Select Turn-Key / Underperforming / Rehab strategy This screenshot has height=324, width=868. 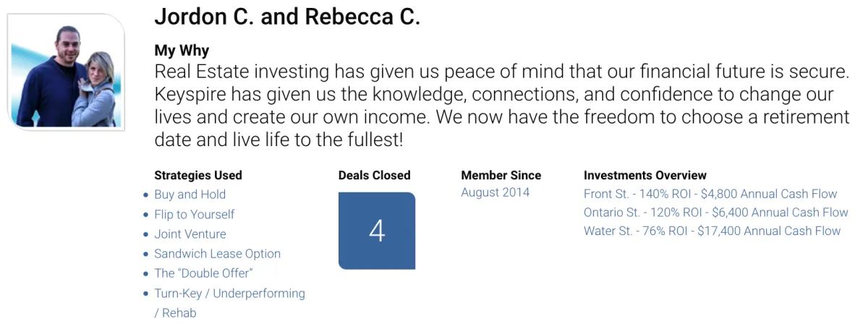click(229, 303)
